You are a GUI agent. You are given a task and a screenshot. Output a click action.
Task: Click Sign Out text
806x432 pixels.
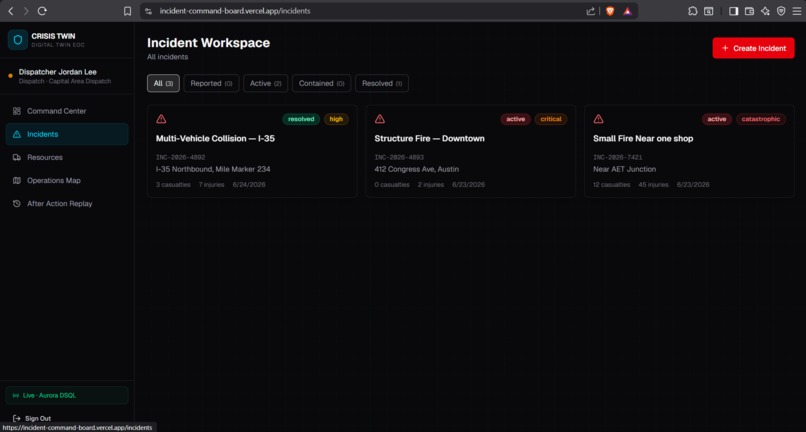(38, 419)
